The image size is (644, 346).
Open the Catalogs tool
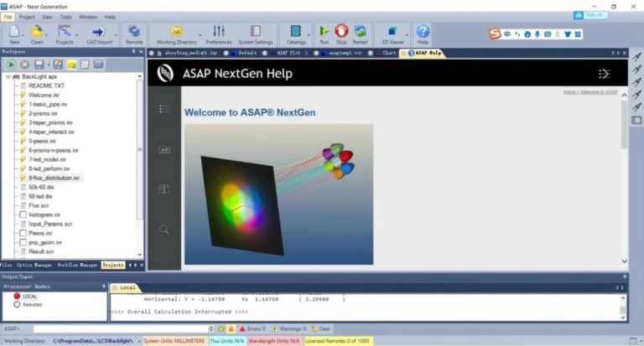pyautogui.click(x=296, y=34)
